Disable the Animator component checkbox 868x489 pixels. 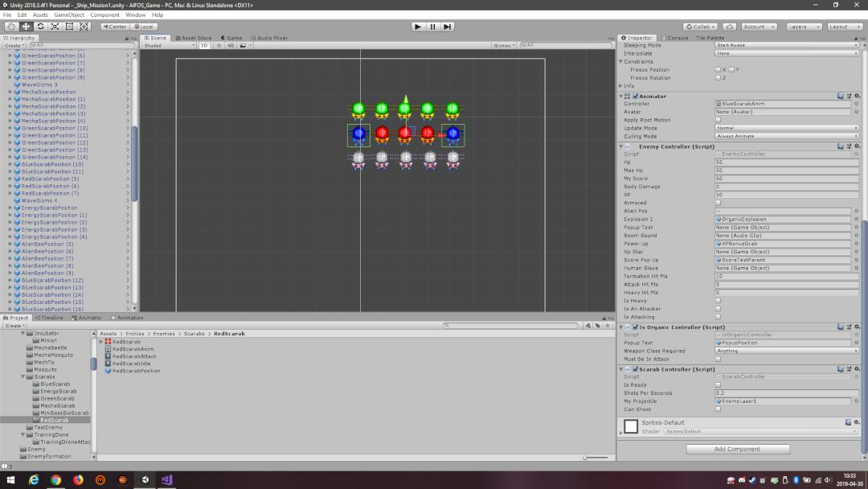point(636,97)
